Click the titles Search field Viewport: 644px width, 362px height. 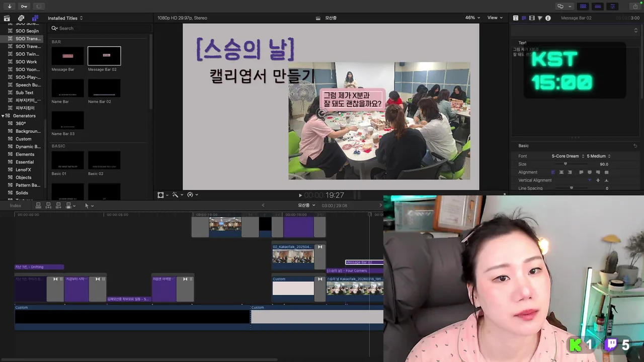click(100, 28)
